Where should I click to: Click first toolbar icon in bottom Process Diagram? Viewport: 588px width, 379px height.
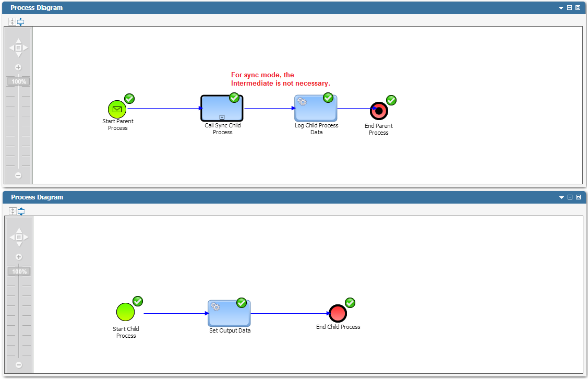click(13, 211)
